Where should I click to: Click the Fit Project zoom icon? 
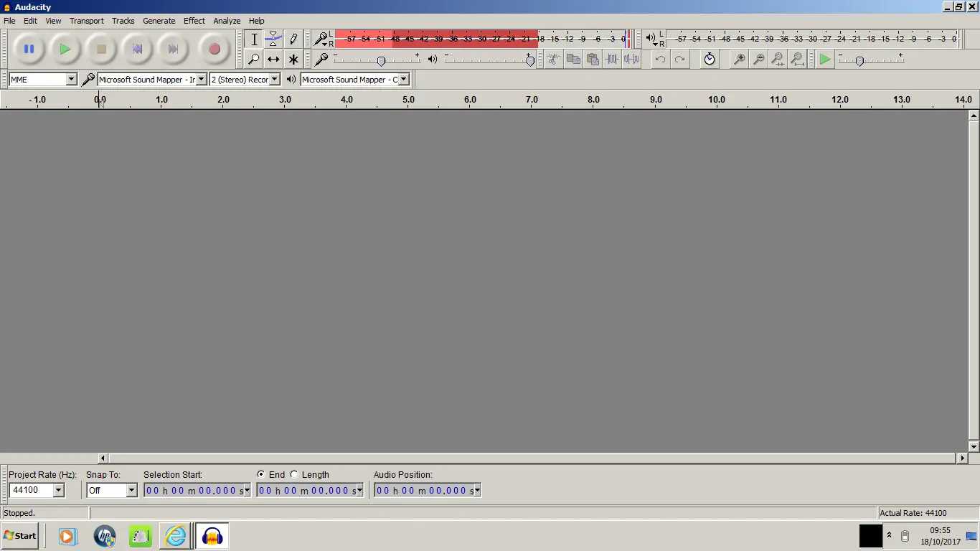coord(797,60)
